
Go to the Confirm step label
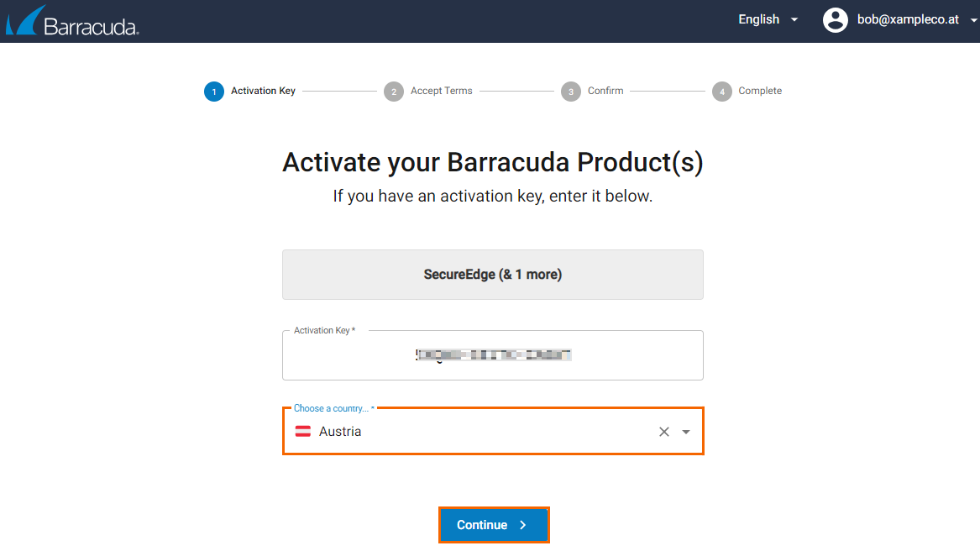605,91
